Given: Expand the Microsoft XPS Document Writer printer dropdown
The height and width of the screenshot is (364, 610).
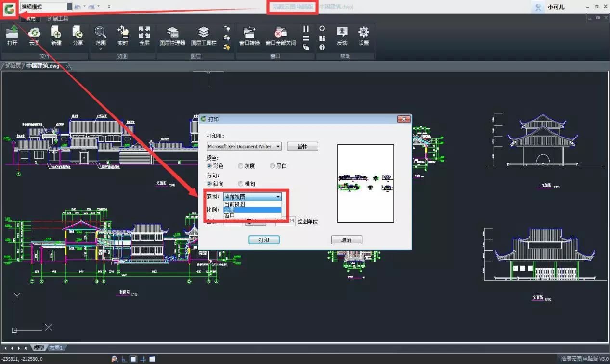Looking at the screenshot, I should (x=278, y=147).
